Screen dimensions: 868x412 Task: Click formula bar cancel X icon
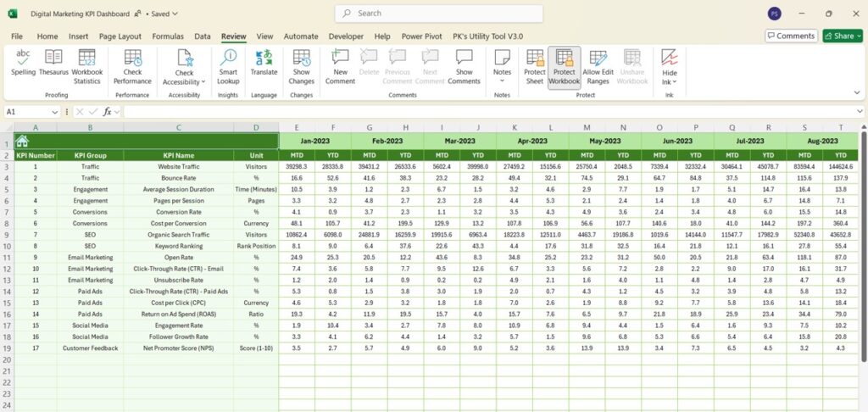pyautogui.click(x=80, y=112)
